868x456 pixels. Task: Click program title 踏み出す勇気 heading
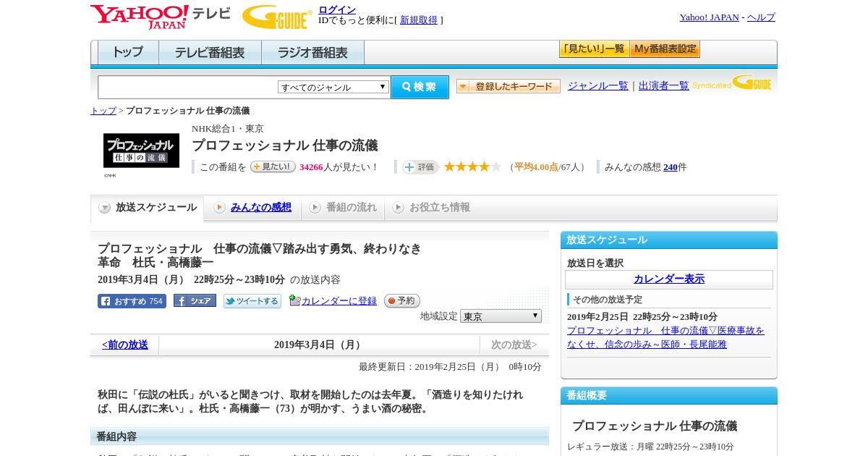pos(260,256)
